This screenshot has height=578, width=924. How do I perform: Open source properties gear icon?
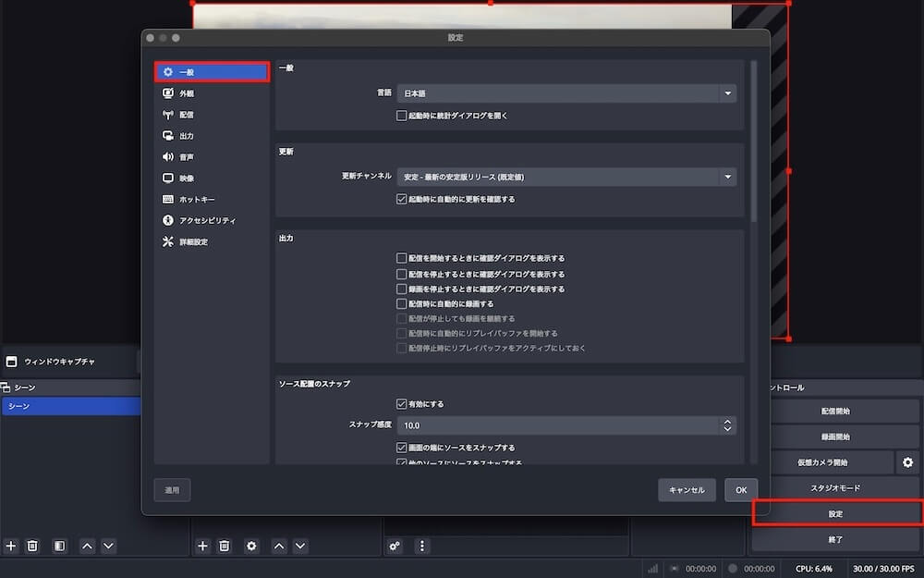251,547
